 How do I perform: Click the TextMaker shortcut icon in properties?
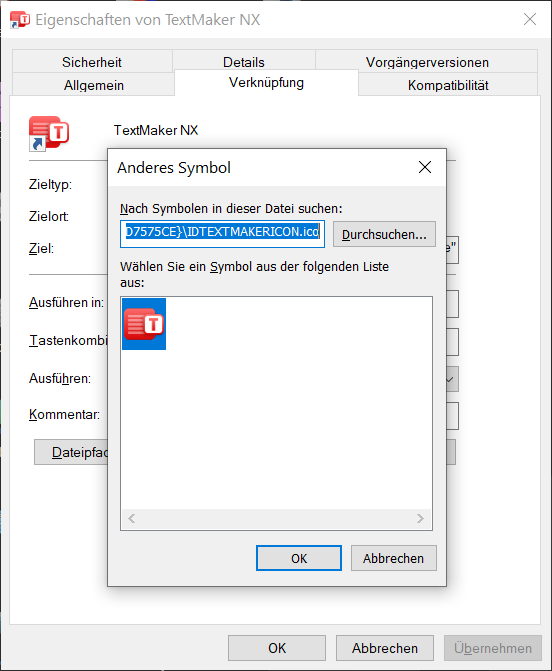coord(49,134)
